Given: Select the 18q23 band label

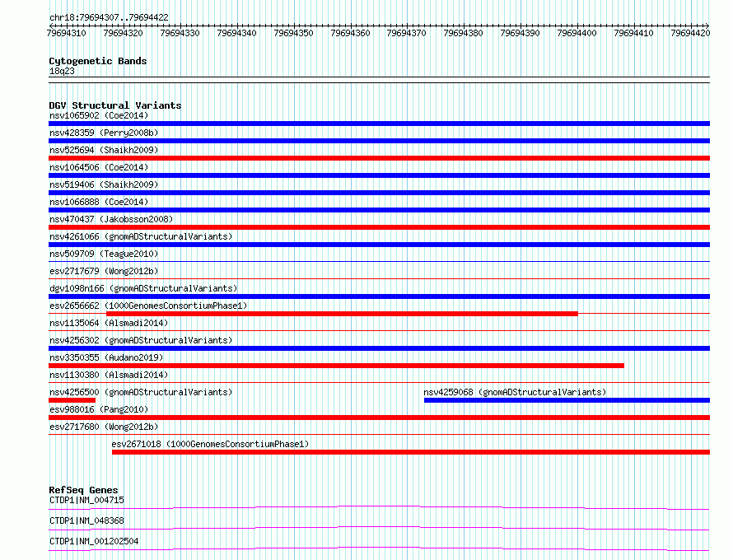Looking at the screenshot, I should pyautogui.click(x=62, y=71).
